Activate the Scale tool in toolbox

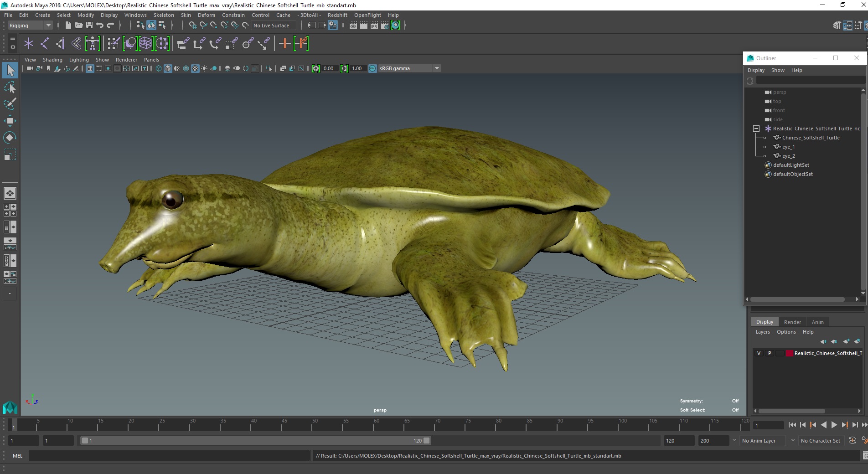(x=10, y=155)
